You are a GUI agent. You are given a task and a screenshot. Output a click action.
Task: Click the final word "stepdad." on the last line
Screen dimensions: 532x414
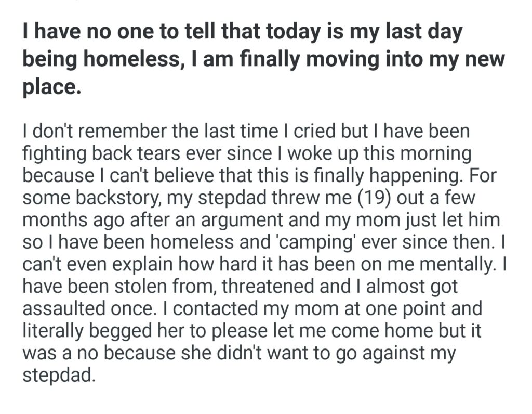click(x=59, y=376)
